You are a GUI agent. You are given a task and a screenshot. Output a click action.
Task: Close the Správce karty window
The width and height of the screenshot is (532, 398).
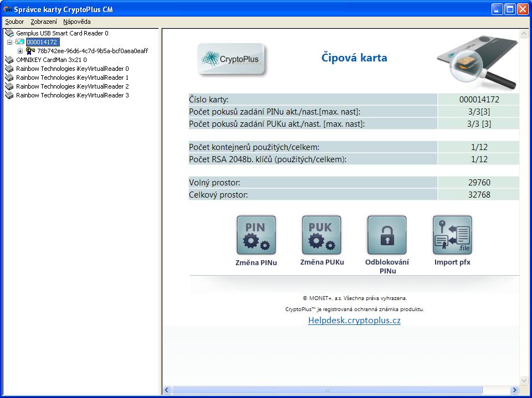523,9
